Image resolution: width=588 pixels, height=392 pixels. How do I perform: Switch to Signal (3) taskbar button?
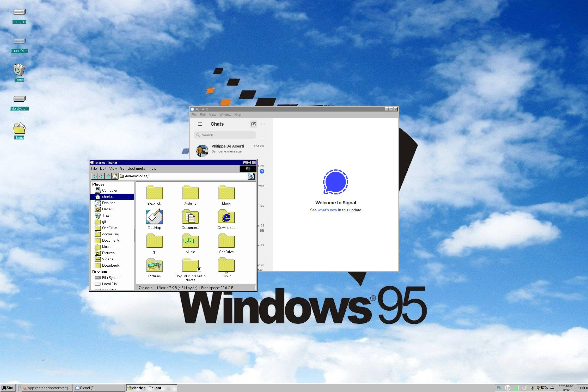99,388
